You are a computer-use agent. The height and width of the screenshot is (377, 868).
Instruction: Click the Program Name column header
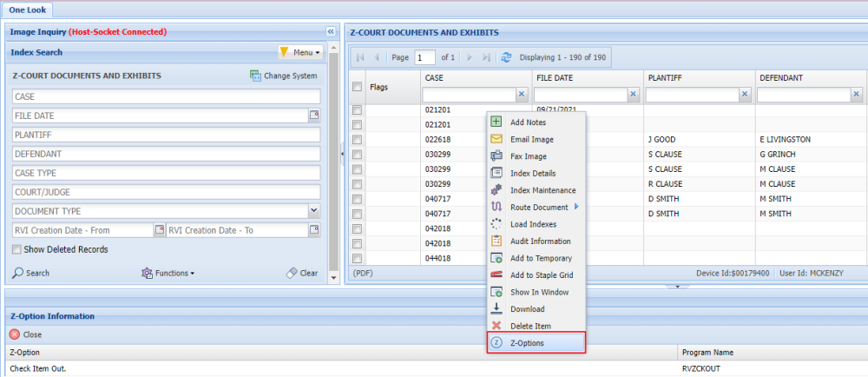coord(773,352)
